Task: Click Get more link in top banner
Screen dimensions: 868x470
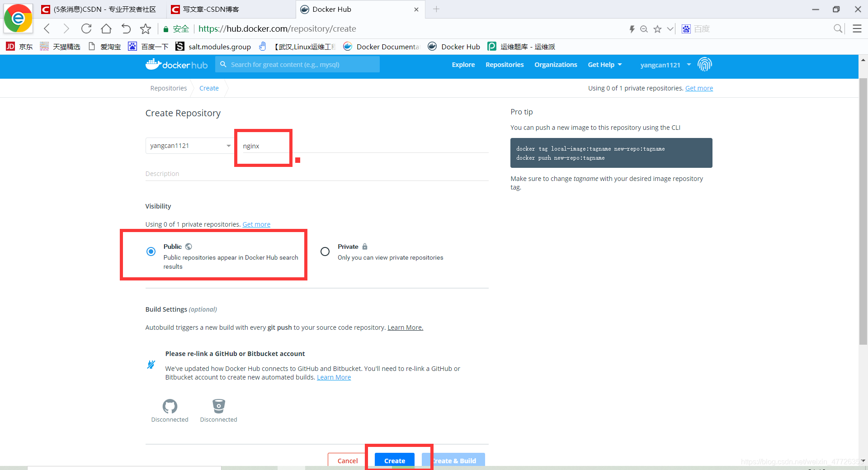Action: pos(699,88)
